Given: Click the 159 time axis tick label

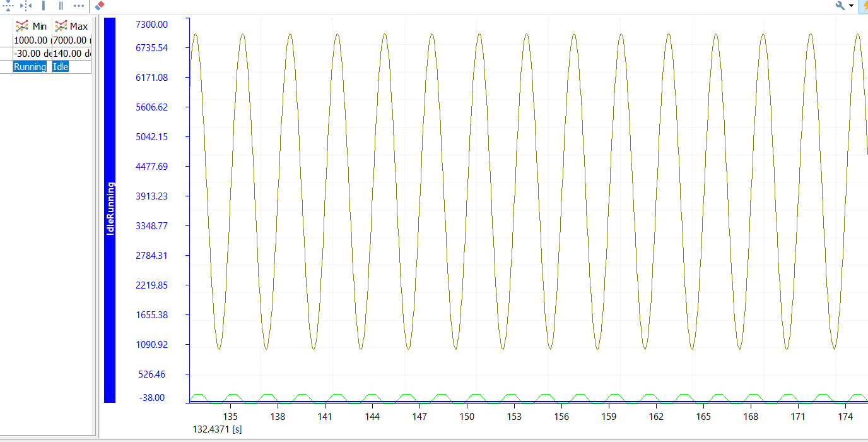Looking at the screenshot, I should pyautogui.click(x=609, y=417).
